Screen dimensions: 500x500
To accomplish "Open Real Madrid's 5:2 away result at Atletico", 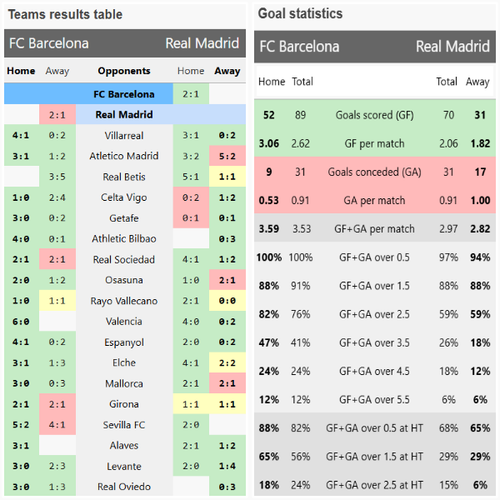I will (x=227, y=156).
